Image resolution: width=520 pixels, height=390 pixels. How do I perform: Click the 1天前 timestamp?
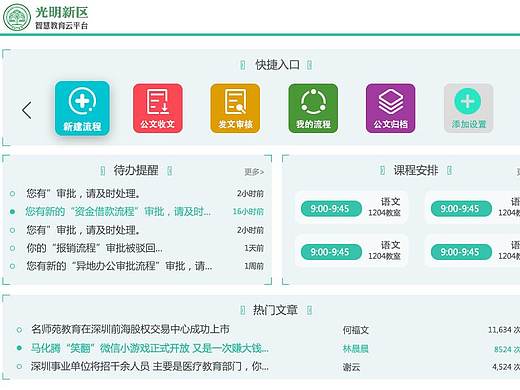point(254,248)
